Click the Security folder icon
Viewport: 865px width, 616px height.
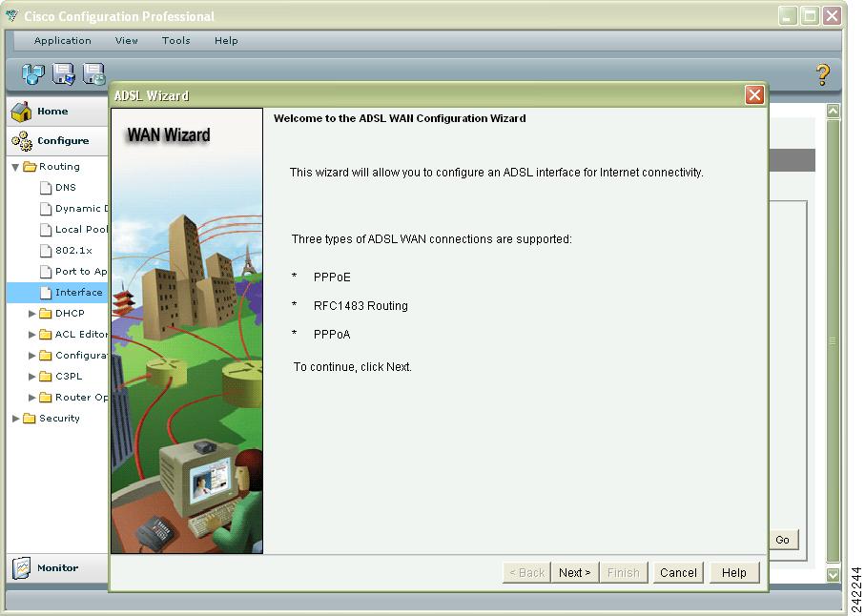30,419
